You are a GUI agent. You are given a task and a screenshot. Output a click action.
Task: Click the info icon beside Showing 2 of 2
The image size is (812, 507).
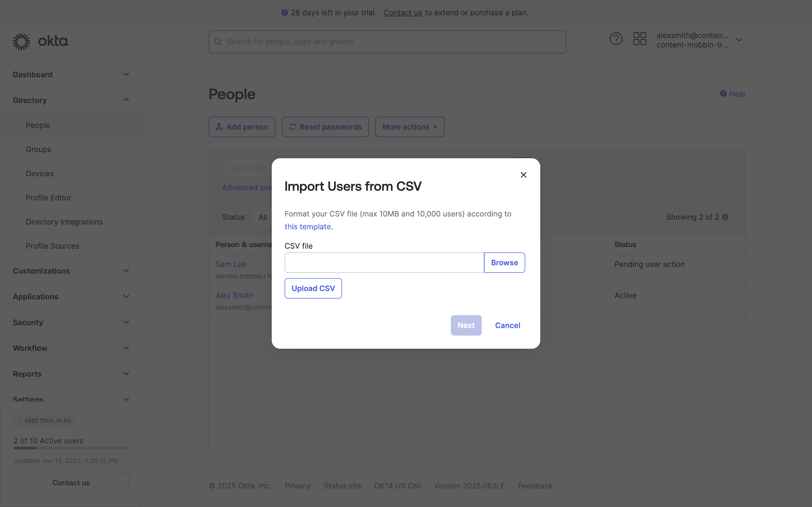coord(726,217)
